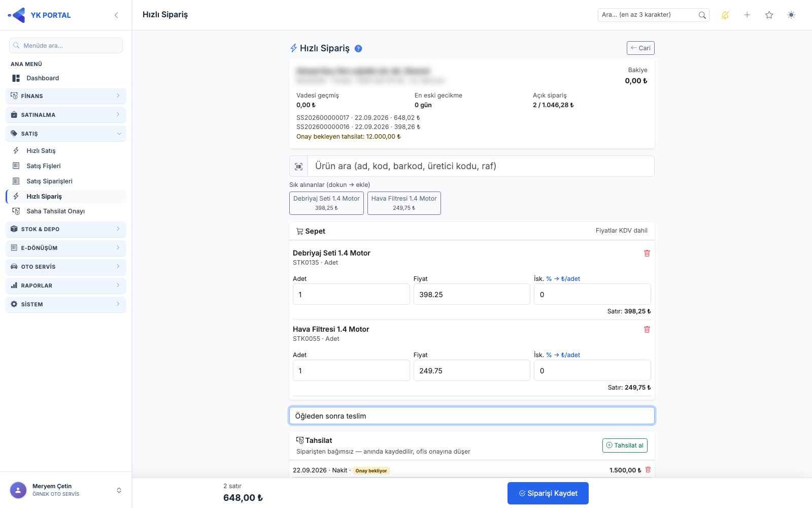
Task: Click the search magnifier icon in the top bar
Action: pos(702,15)
